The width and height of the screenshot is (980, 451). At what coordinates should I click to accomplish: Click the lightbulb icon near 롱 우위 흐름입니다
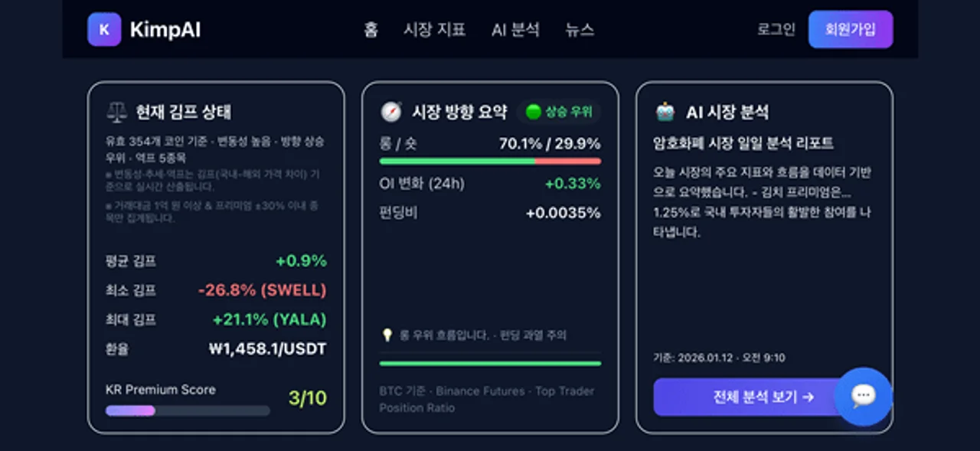click(x=387, y=335)
